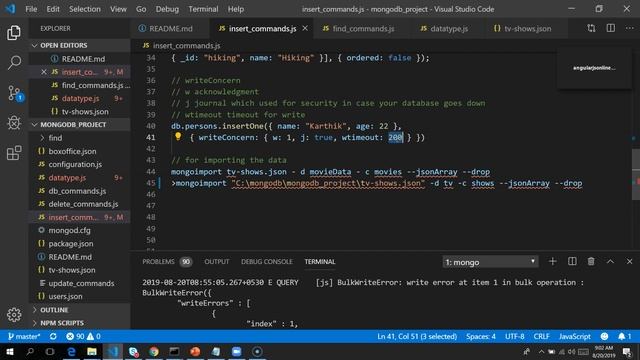The image size is (640, 360).
Task: Switch to the README.md editor tab
Action: pyautogui.click(x=171, y=29)
